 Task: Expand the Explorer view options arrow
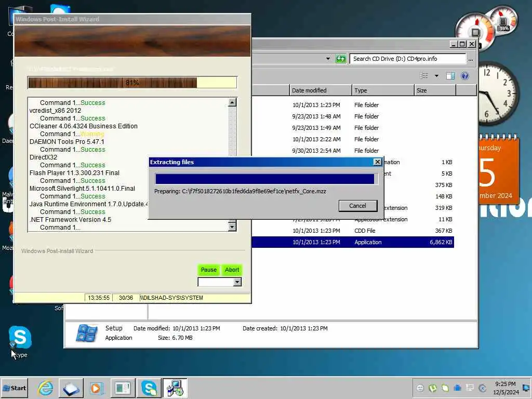coord(436,76)
